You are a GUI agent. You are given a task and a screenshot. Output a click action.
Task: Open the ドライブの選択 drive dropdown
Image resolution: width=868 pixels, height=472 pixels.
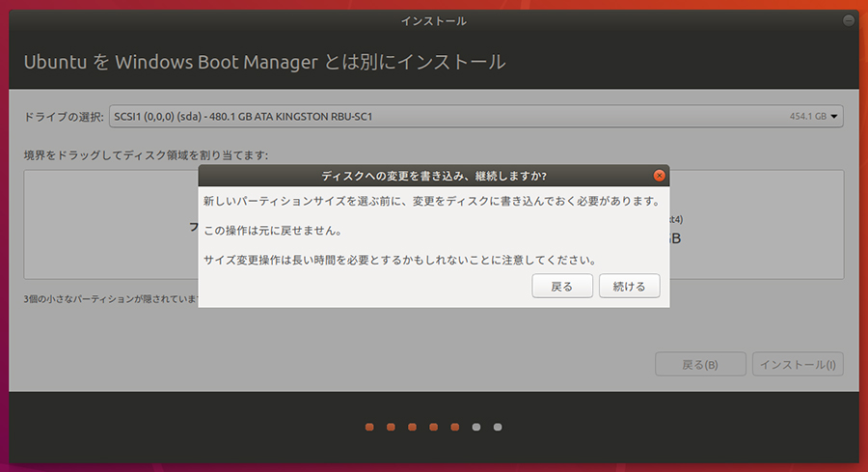(x=476, y=117)
